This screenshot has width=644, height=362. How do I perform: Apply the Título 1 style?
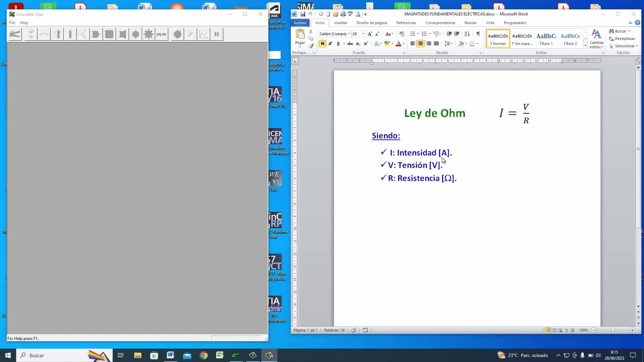(x=546, y=39)
